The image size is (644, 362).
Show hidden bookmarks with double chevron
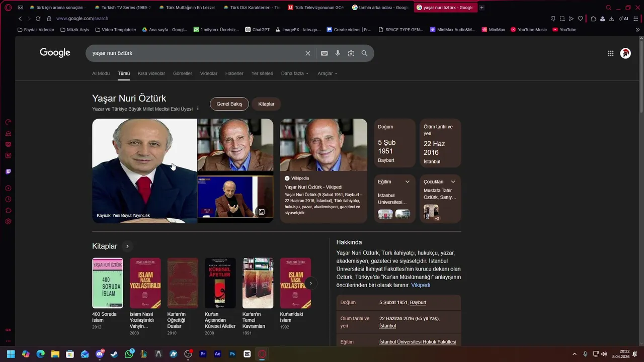[637, 30]
